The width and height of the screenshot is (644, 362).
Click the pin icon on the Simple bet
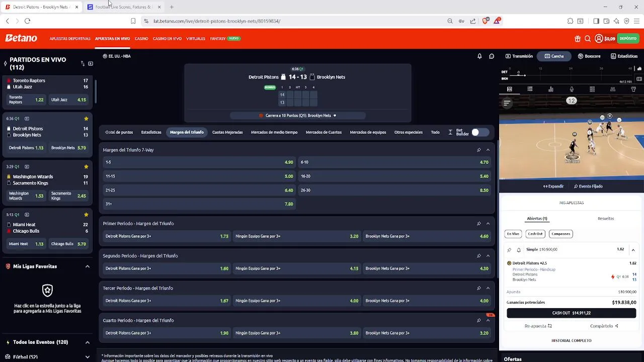coord(509,250)
